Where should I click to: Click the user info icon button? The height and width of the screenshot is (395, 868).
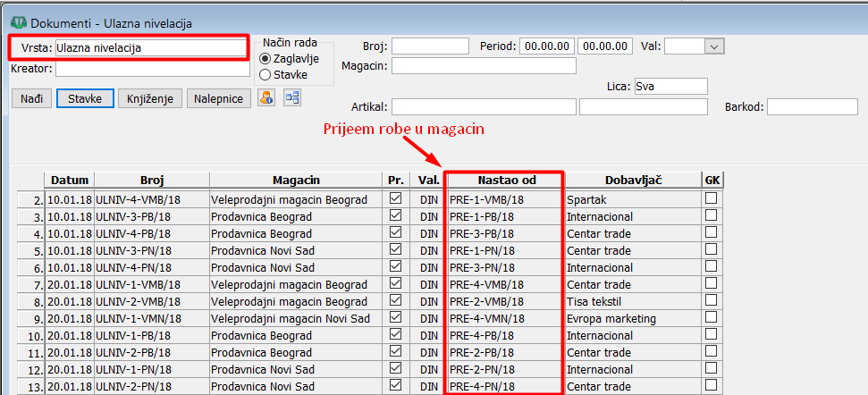tap(265, 98)
